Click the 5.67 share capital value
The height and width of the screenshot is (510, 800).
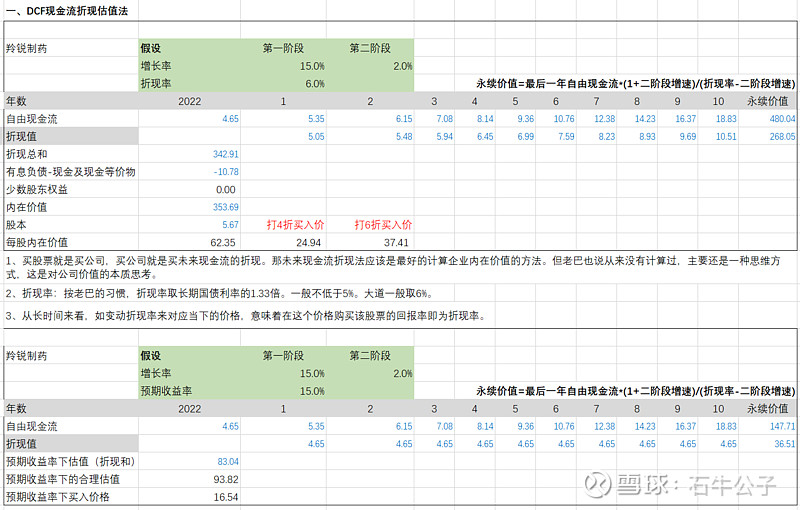230,225
